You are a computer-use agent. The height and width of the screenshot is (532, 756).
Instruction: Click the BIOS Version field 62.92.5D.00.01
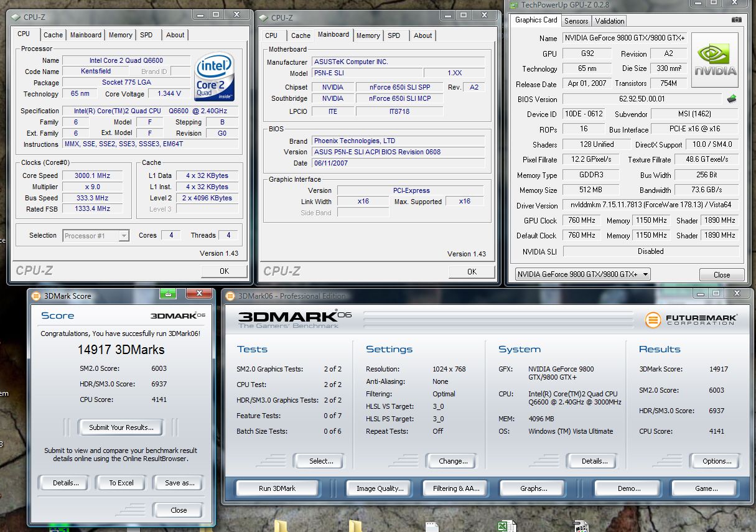pyautogui.click(x=642, y=99)
